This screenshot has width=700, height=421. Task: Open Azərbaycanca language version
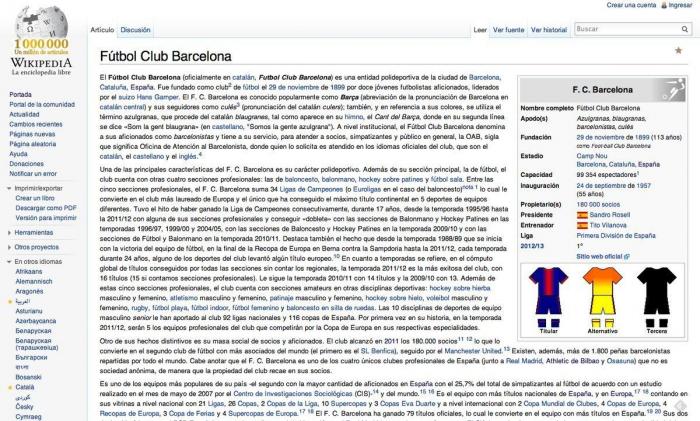click(x=36, y=321)
